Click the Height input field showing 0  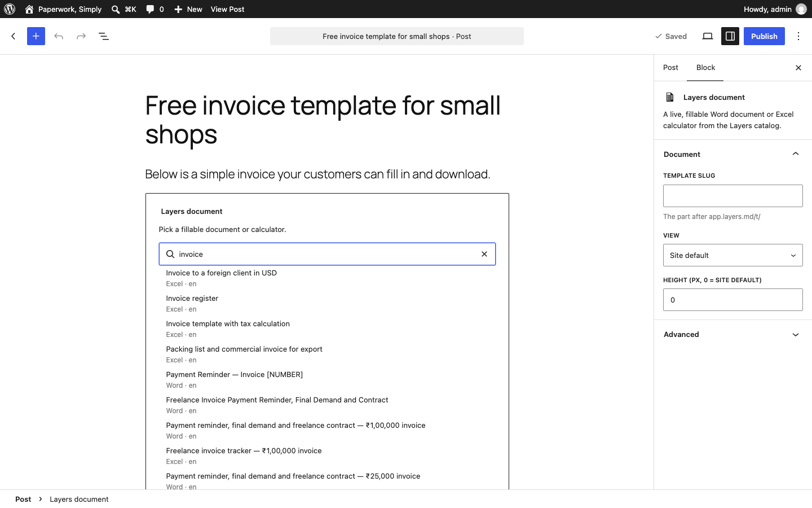click(x=733, y=300)
